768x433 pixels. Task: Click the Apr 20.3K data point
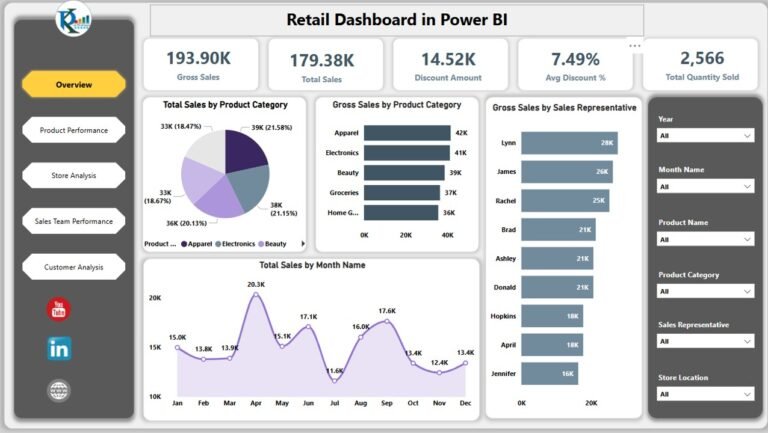[256, 295]
